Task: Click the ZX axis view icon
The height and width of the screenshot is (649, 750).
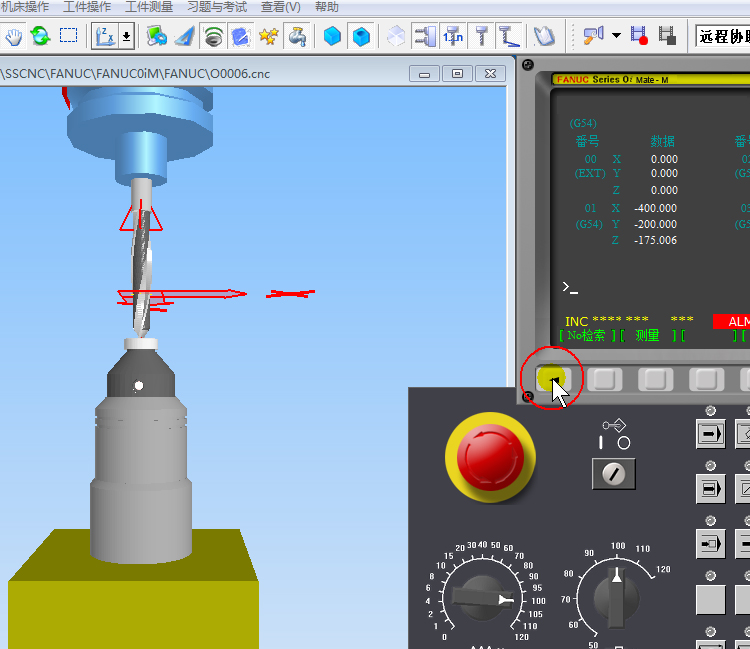Action: tap(105, 36)
